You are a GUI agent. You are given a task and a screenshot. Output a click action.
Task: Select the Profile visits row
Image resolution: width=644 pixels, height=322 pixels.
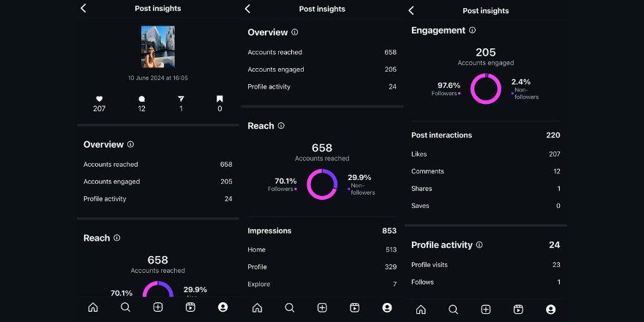485,265
